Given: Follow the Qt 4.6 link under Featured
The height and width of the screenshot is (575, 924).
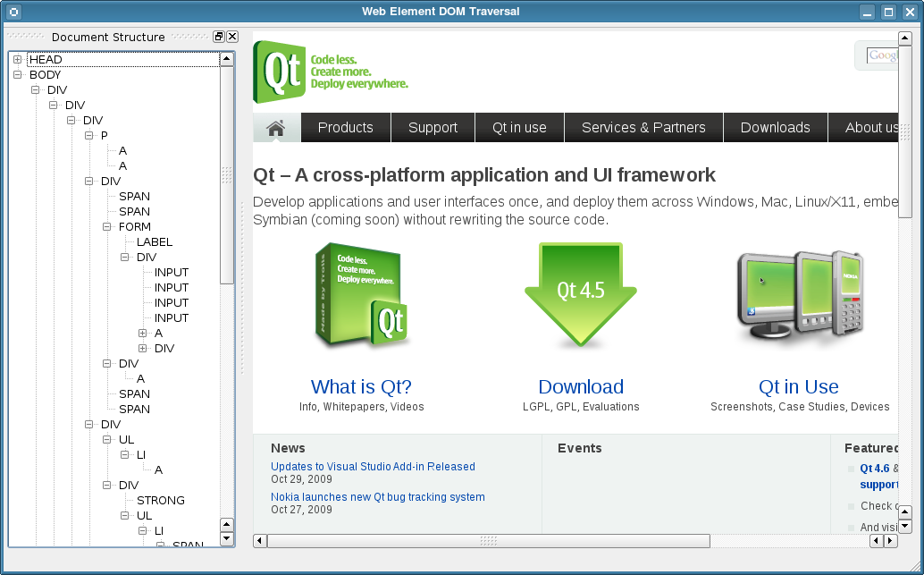Looking at the screenshot, I should tap(875, 469).
